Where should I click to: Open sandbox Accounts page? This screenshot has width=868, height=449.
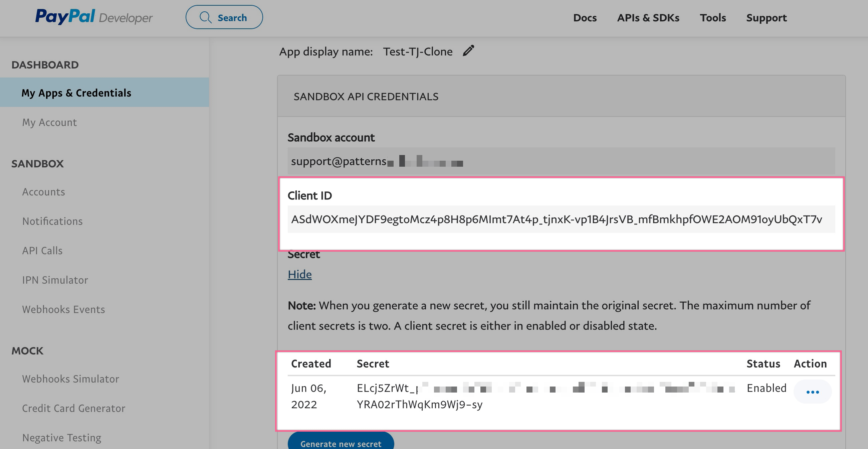[x=43, y=192]
